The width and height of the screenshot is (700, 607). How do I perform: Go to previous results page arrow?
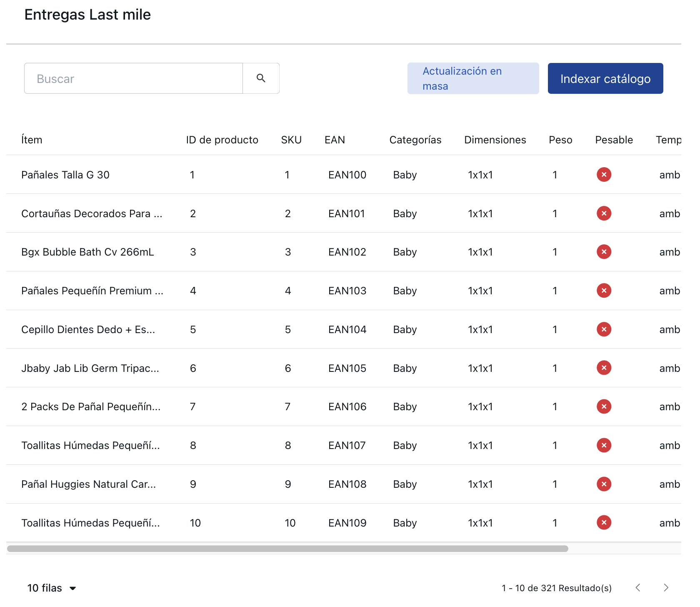tap(638, 588)
